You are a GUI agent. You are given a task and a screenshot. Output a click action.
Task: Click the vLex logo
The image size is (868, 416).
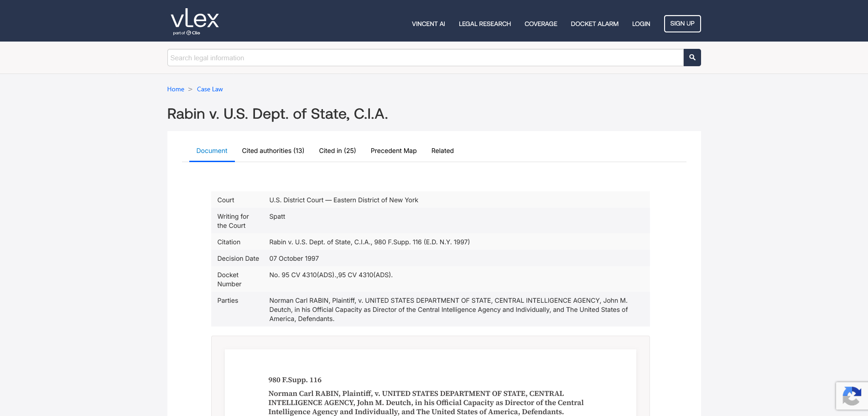(x=195, y=21)
